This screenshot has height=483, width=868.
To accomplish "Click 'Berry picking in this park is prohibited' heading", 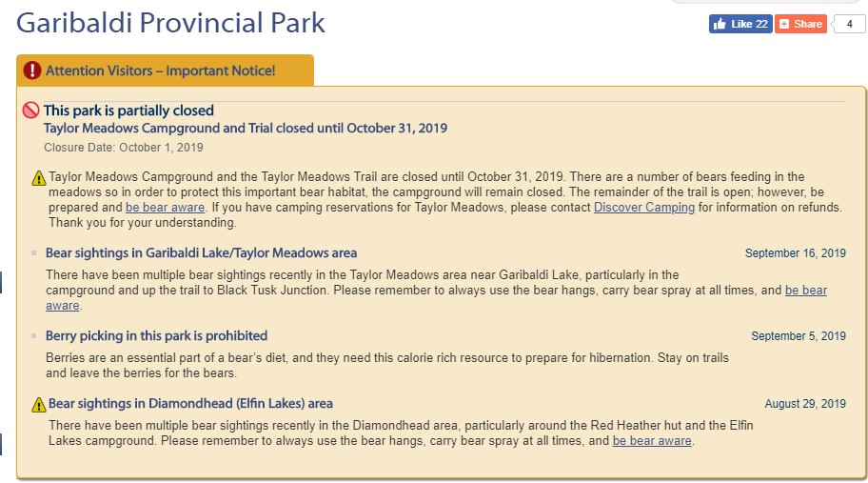I will coord(156,335).
